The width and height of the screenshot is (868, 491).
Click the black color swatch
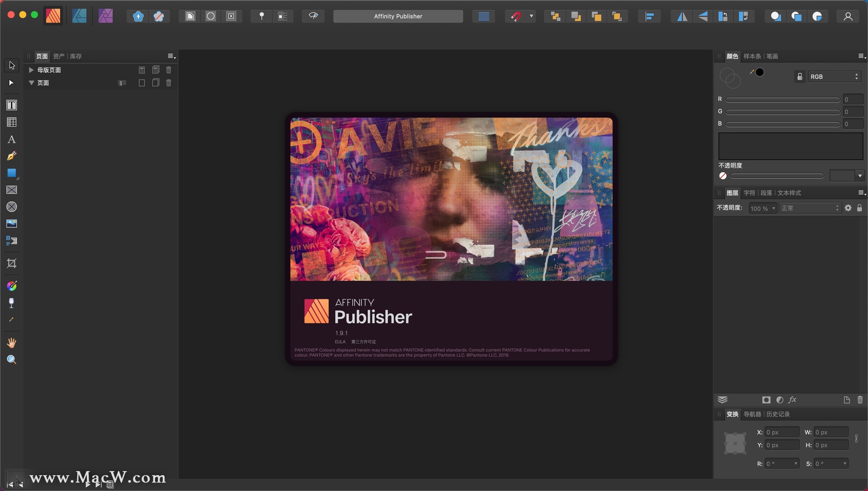(760, 71)
